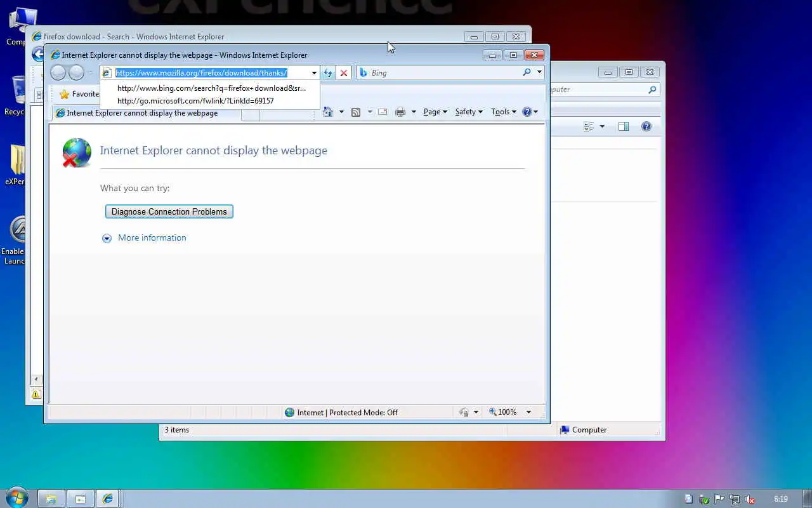Click the Read Mail envelope icon

click(x=383, y=112)
